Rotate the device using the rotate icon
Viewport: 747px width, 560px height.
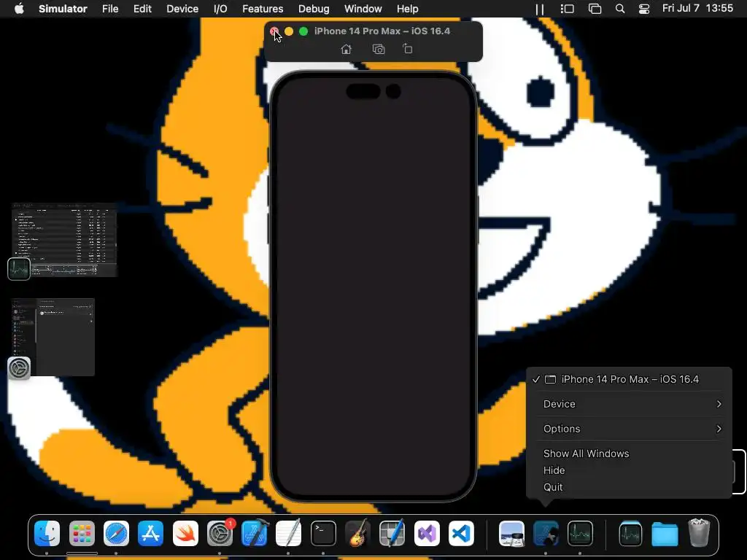pos(408,49)
